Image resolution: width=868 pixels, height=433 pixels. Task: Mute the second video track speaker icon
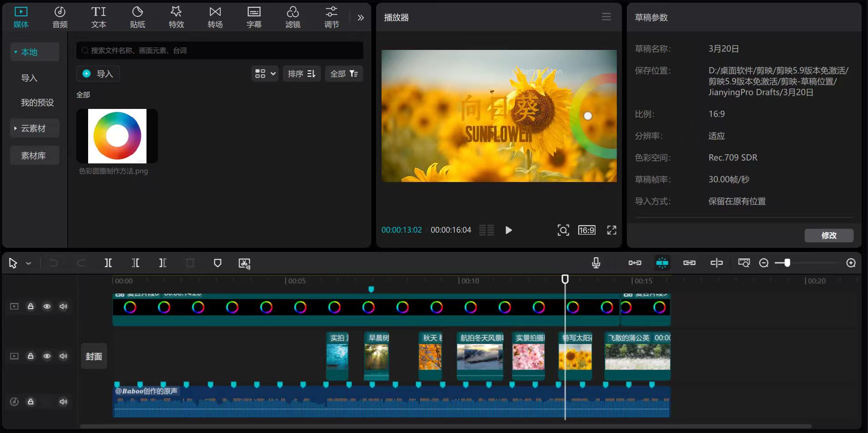pyautogui.click(x=63, y=356)
